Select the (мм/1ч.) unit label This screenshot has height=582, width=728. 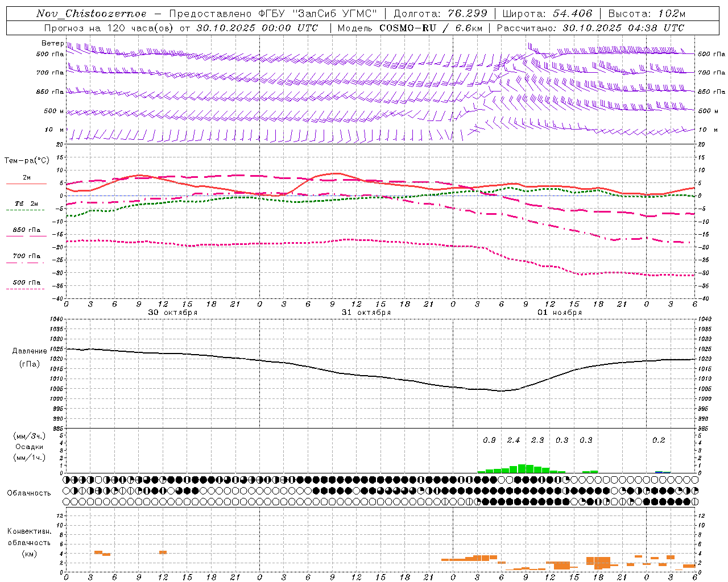[x=30, y=458]
